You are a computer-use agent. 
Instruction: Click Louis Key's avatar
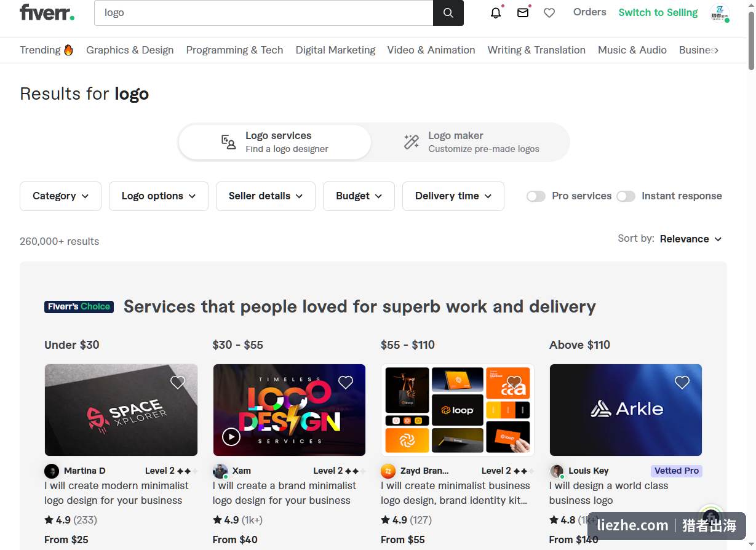point(557,471)
